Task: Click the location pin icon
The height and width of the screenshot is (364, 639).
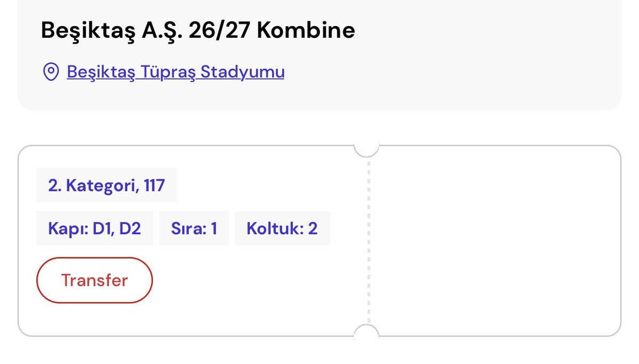Action: pyautogui.click(x=51, y=72)
